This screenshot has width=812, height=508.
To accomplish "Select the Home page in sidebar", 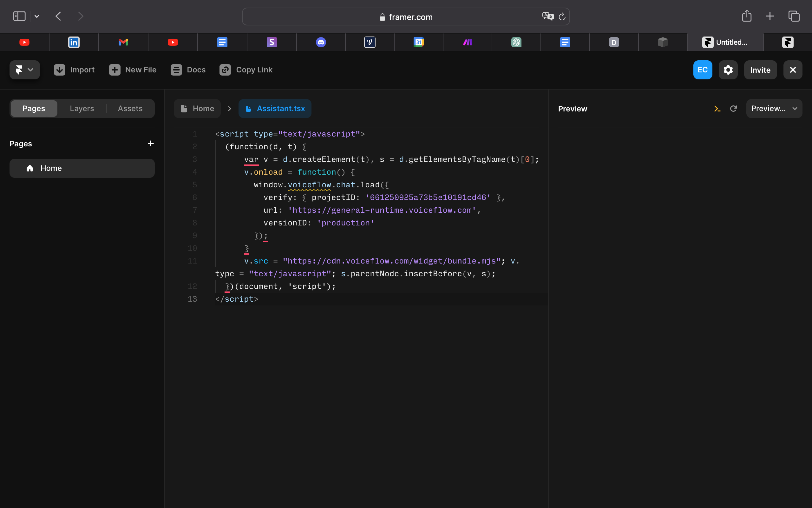I will coord(82,168).
